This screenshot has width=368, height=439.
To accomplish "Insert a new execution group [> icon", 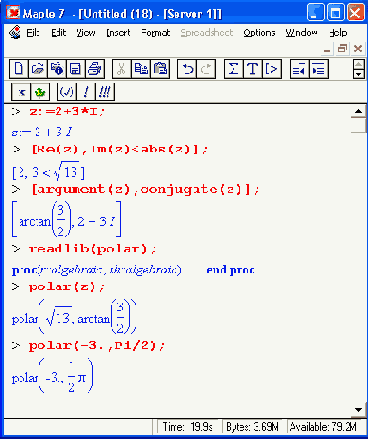I will pyautogui.click(x=272, y=69).
